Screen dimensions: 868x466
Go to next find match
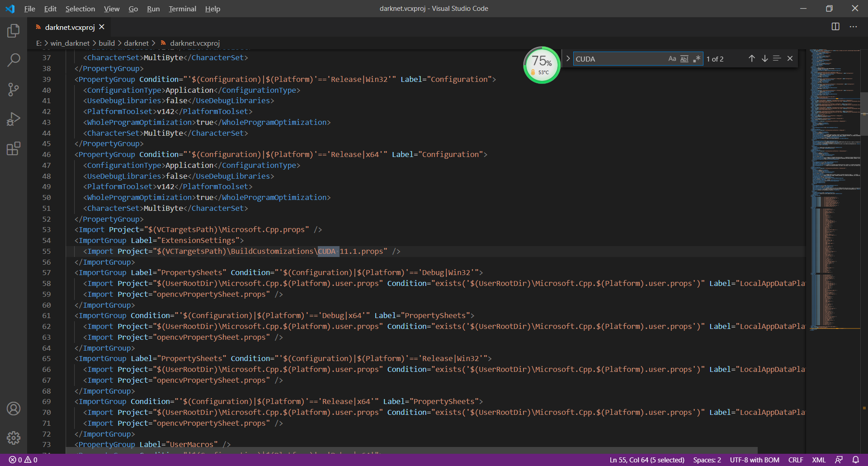coord(764,58)
